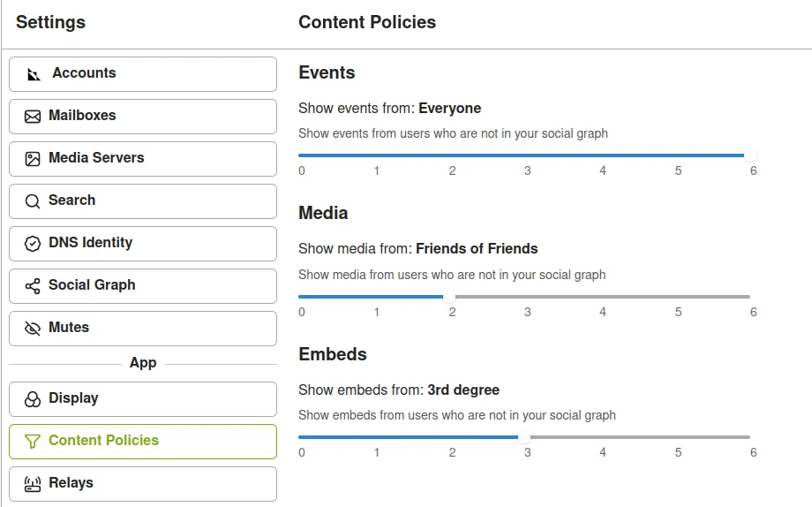The height and width of the screenshot is (507, 812).
Task: Click the Media Servers image icon
Action: [33, 159]
